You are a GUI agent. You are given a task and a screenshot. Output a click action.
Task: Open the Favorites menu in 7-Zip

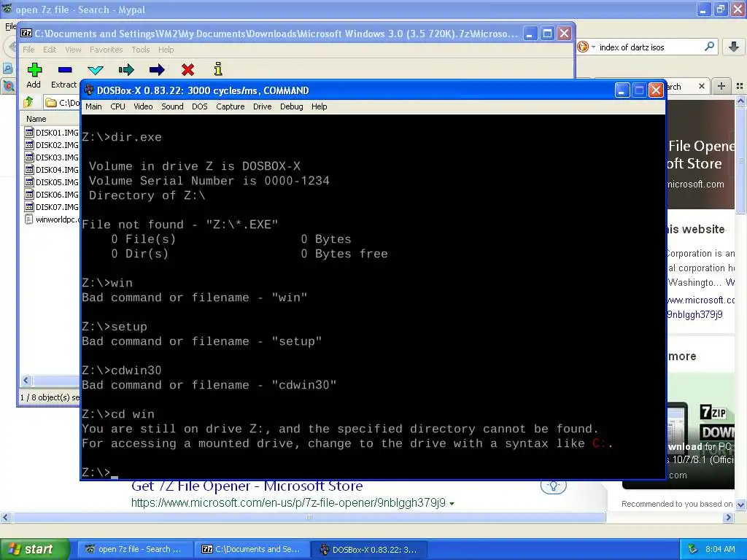(107, 50)
